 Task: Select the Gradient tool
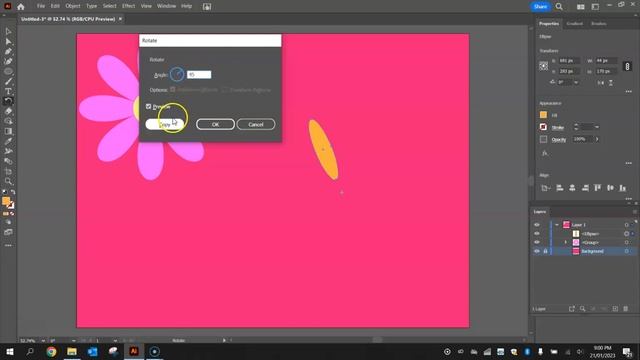(8, 131)
